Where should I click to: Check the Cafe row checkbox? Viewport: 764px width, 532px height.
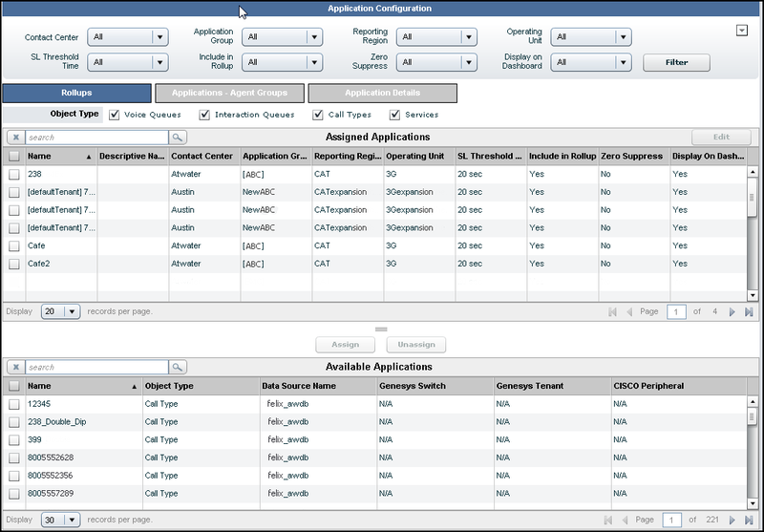click(x=14, y=246)
